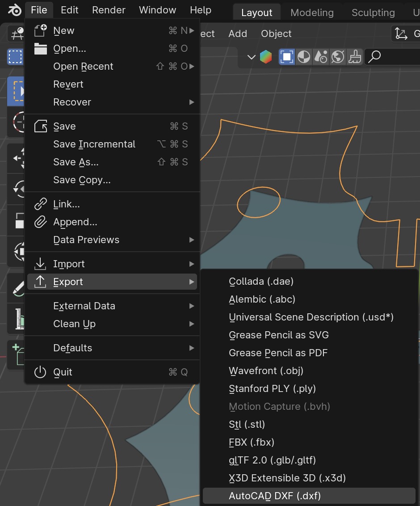Screen dimensions: 420x506
Task: Click the Blender logo icon
Action: pyautogui.click(x=14, y=10)
